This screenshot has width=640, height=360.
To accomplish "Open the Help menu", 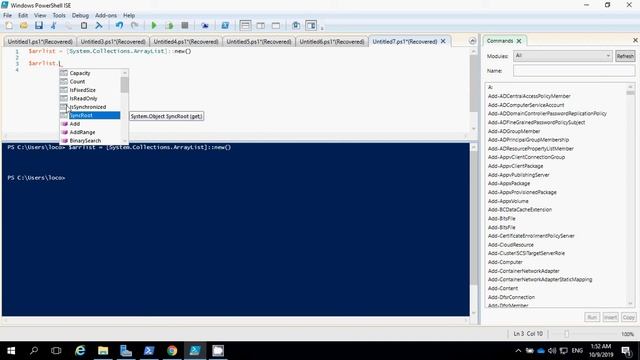I will (129, 16).
